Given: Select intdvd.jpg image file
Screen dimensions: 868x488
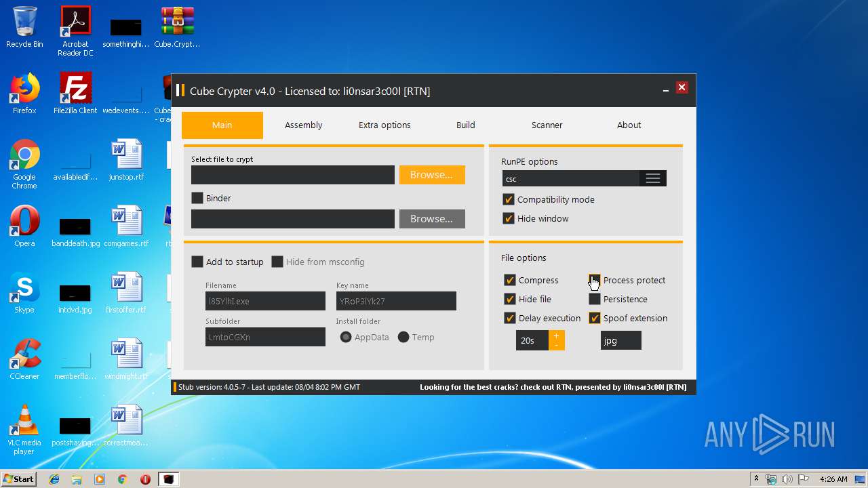Looking at the screenshot, I should pyautogui.click(x=75, y=299).
